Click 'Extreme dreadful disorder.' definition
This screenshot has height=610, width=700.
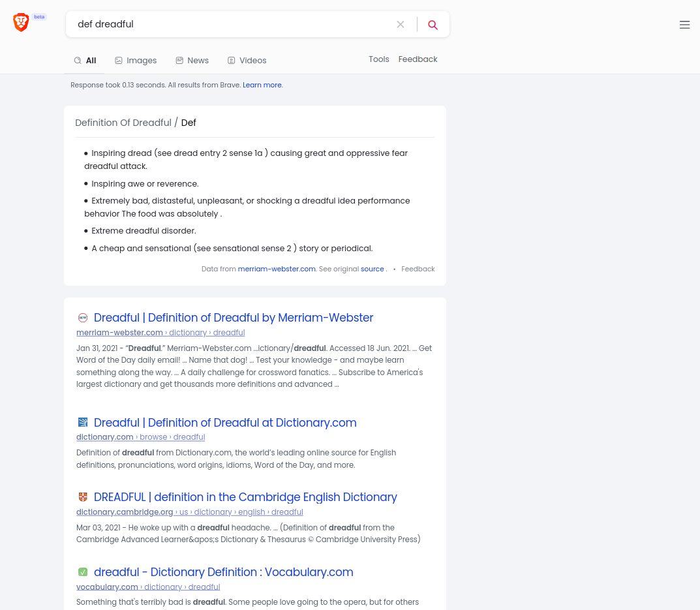click(144, 231)
